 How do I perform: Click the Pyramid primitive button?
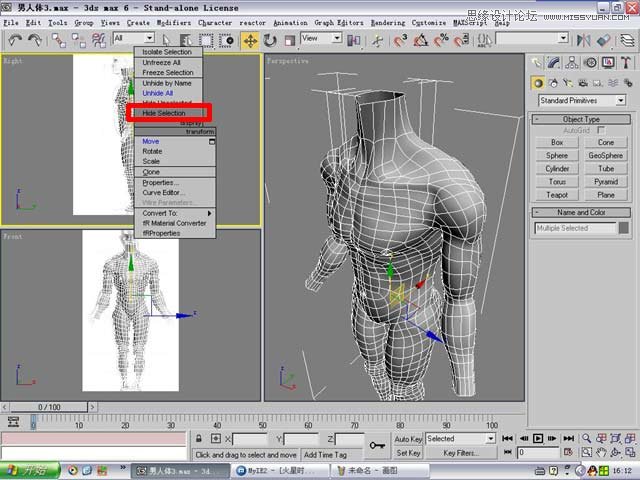606,182
